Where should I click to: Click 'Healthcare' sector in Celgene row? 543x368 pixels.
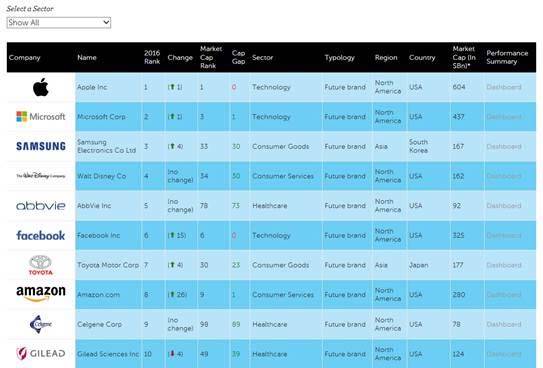click(x=270, y=324)
